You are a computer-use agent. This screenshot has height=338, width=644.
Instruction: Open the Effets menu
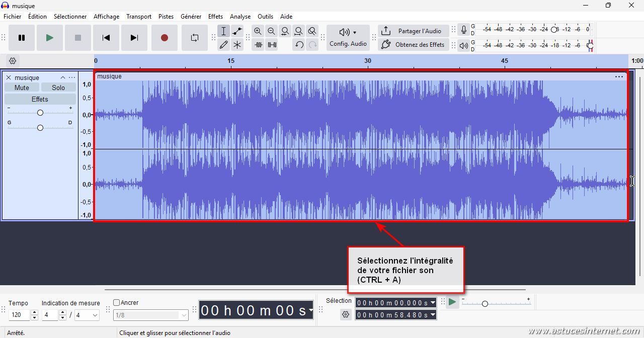(x=215, y=17)
